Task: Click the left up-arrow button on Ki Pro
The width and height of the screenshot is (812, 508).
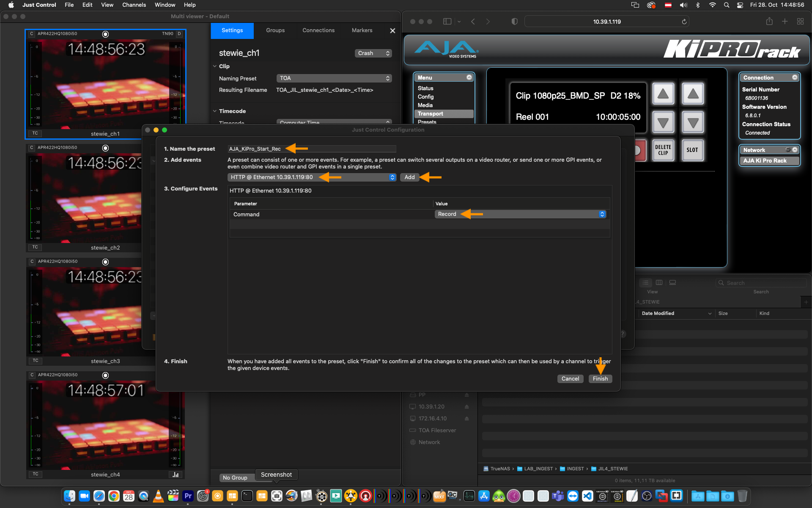Action: pyautogui.click(x=663, y=94)
